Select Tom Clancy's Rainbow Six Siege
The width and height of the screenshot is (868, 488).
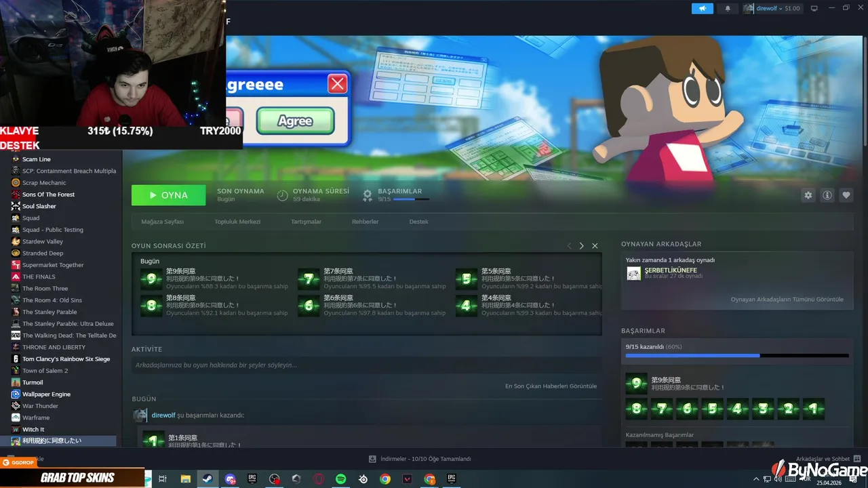click(64, 359)
